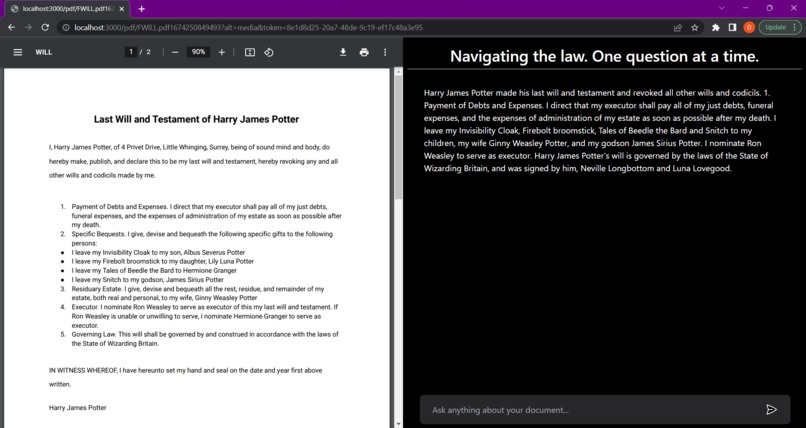Viewport: 806px width, 428px height.
Task: Click the Tales of Beedle the Bard line
Action: [154, 270]
